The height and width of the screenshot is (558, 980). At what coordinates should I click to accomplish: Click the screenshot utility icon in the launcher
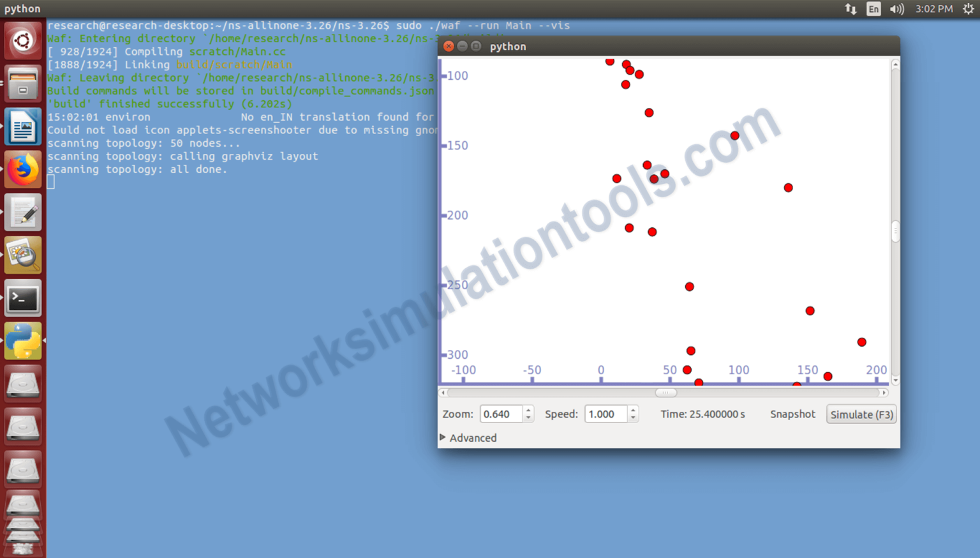coord(22,254)
